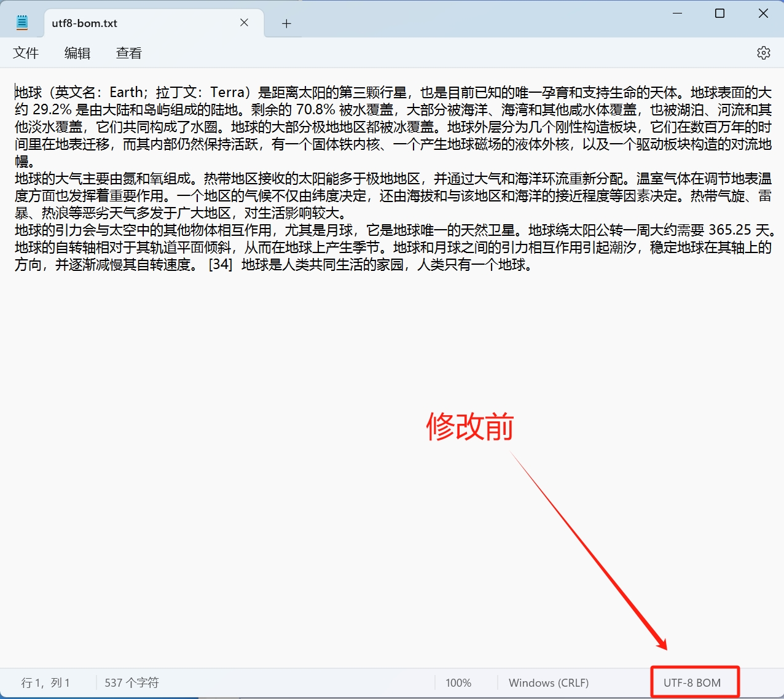Open Notepad settings via the gear icon
The height and width of the screenshot is (699, 784).
pyautogui.click(x=763, y=53)
